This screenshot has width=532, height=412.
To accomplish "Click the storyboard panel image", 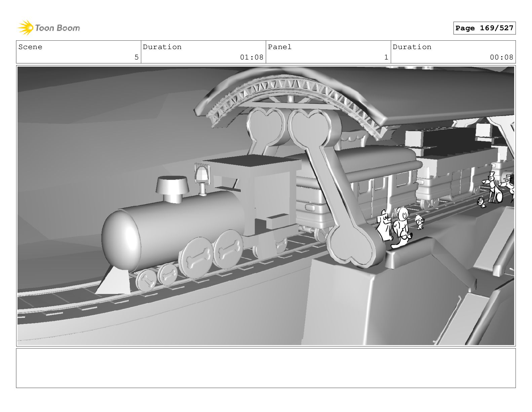I will 266,206.
